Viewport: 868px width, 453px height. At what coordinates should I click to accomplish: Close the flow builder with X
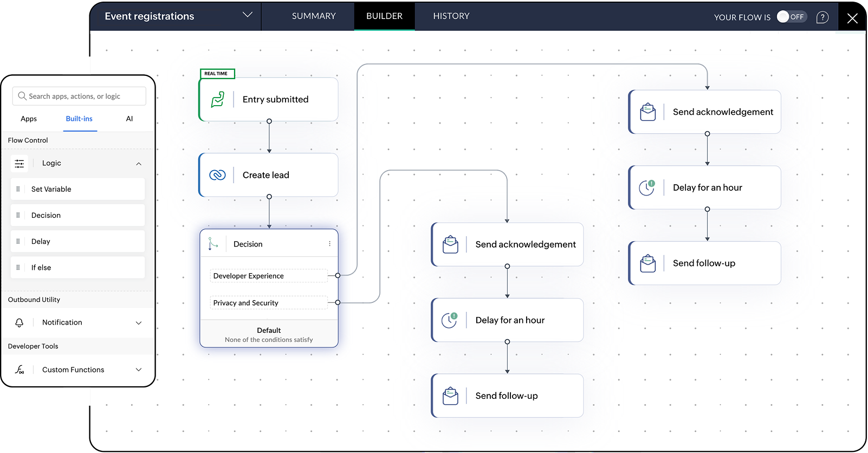(x=852, y=18)
